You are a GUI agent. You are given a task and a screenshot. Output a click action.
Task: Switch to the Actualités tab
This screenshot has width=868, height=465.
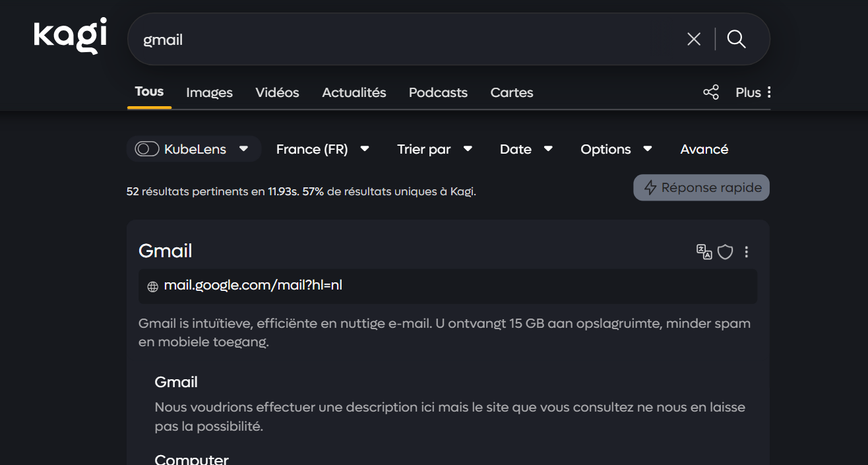coord(354,92)
